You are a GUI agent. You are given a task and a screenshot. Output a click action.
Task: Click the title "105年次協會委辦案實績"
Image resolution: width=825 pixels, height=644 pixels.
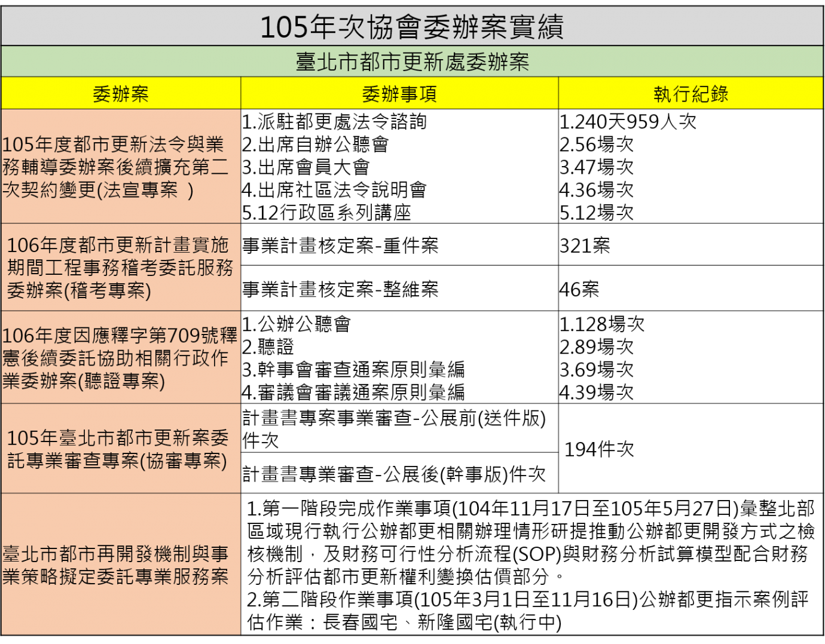(412, 27)
